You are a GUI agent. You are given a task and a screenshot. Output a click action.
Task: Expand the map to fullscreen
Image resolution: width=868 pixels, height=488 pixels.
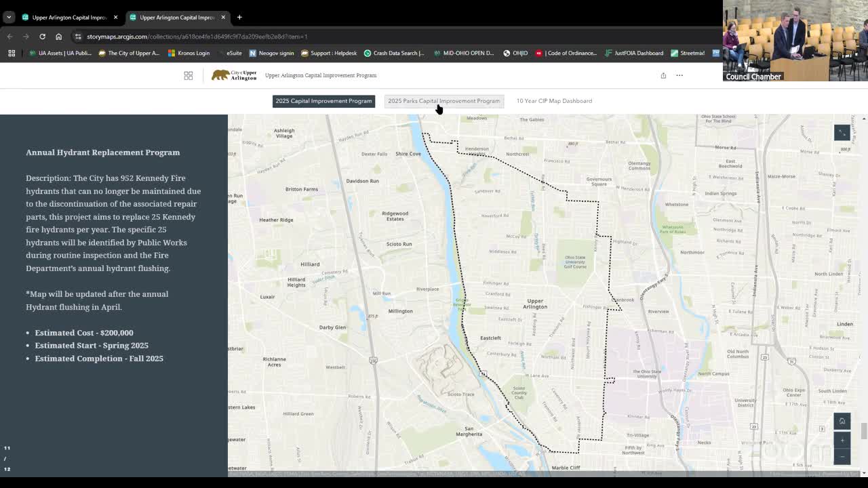point(842,133)
